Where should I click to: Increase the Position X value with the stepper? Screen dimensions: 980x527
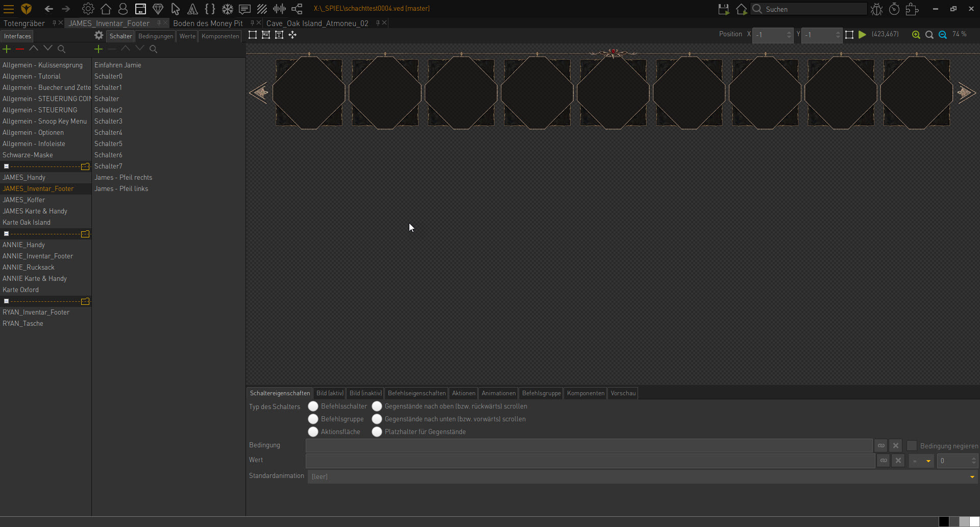(788, 32)
